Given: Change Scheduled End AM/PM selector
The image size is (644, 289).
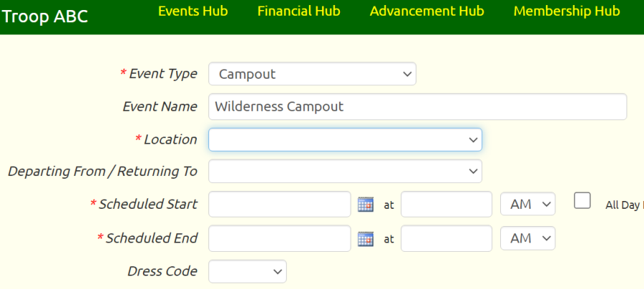Looking at the screenshot, I should pyautogui.click(x=528, y=238).
